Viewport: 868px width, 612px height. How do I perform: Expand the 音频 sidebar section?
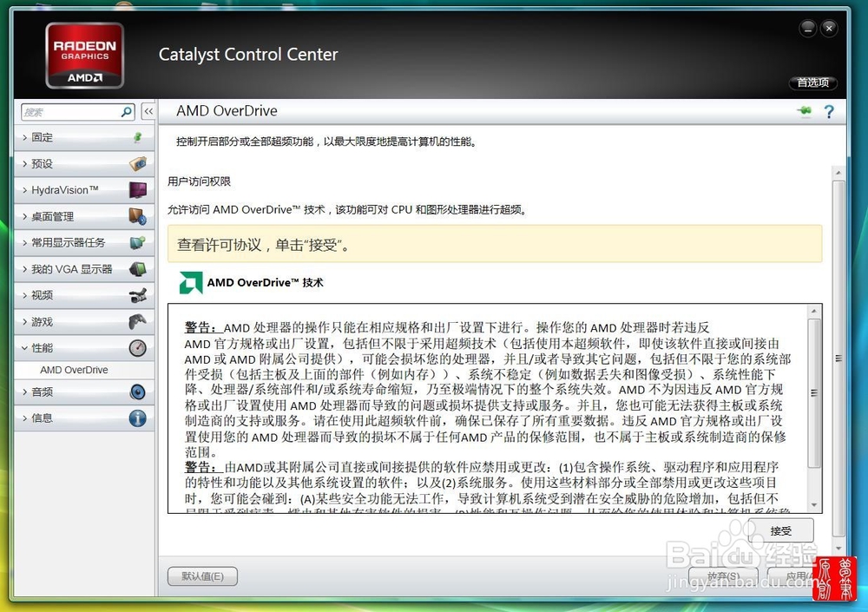(x=83, y=392)
